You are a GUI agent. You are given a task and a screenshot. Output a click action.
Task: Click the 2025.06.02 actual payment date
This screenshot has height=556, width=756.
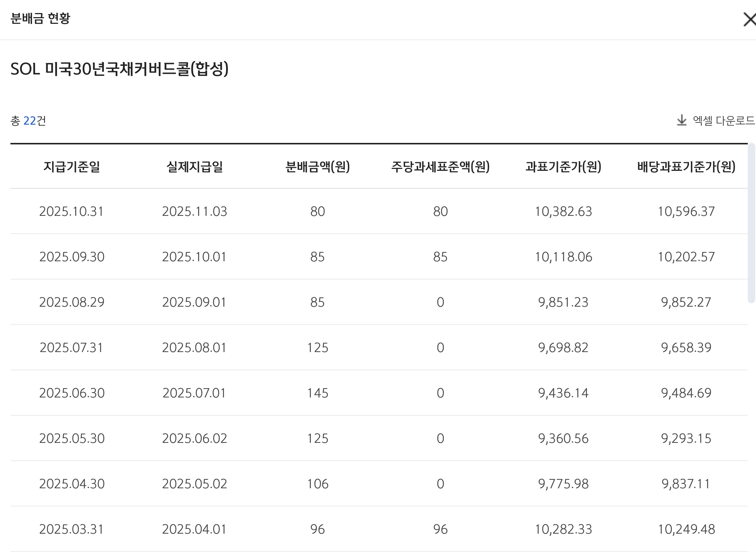(x=194, y=438)
